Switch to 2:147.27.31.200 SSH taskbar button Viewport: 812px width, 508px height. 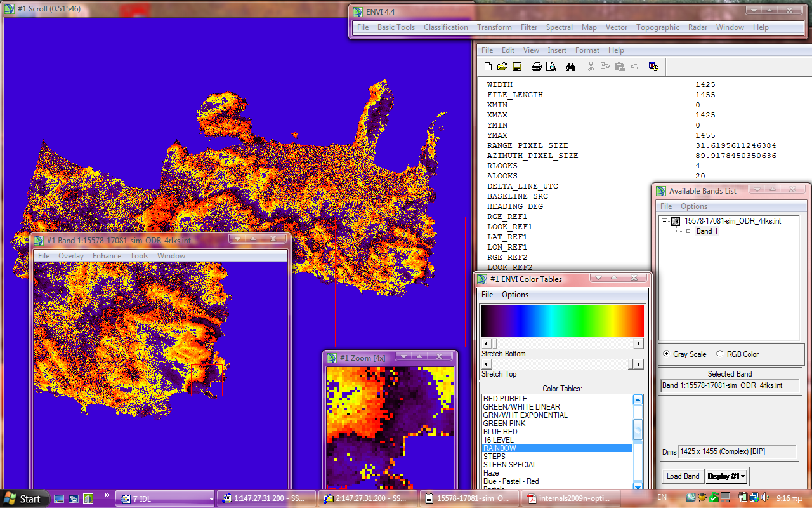click(x=369, y=498)
